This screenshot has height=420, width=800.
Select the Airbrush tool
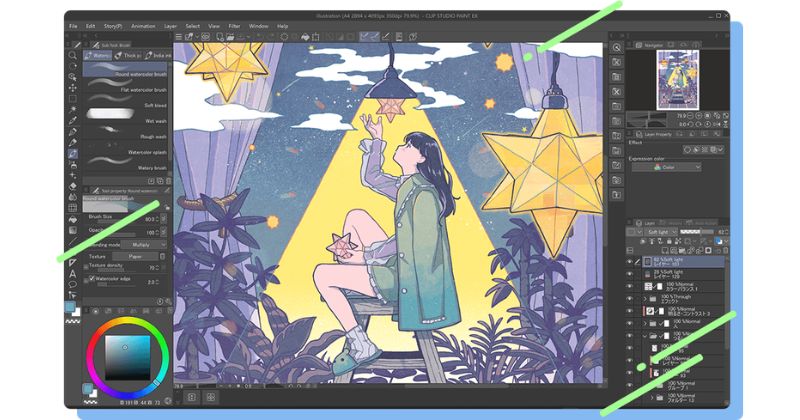(x=72, y=164)
